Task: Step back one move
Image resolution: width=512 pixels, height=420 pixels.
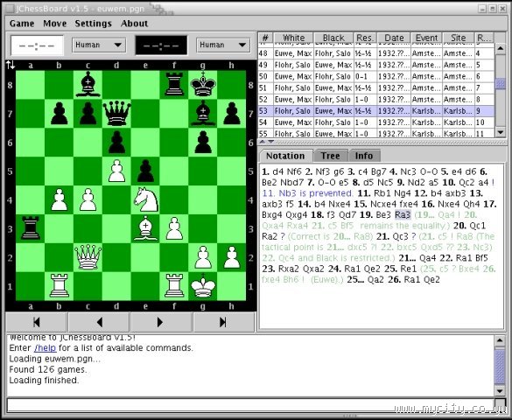Action: pyautogui.click(x=99, y=322)
